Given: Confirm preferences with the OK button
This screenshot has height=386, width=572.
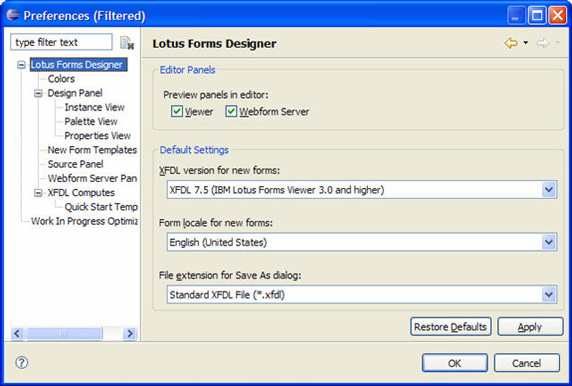Looking at the screenshot, I should point(455,363).
